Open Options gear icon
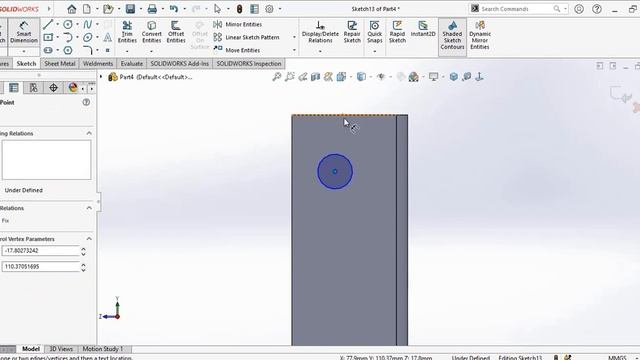 269,9
